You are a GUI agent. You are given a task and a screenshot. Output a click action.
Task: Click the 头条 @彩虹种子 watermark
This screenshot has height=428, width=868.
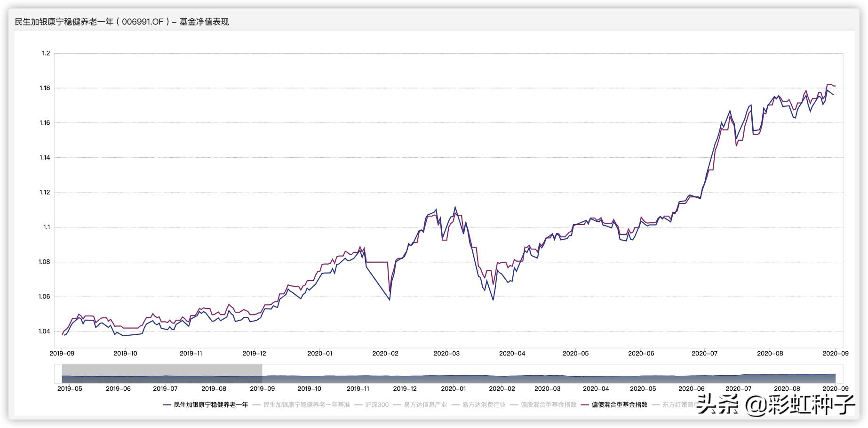click(775, 404)
